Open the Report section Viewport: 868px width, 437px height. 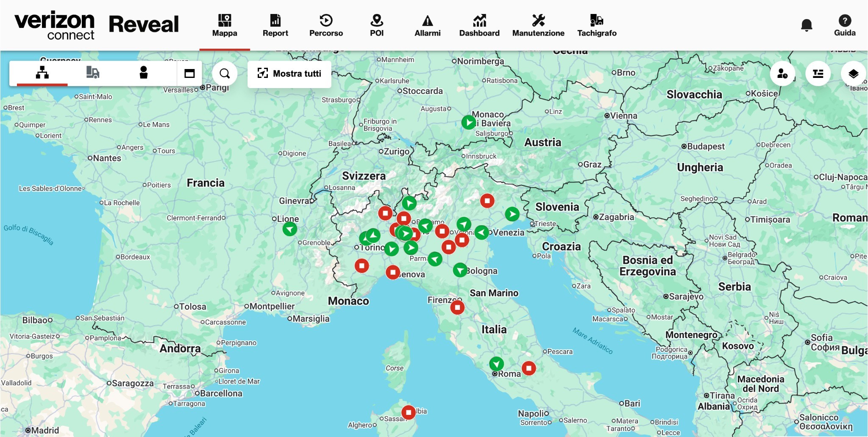tap(275, 25)
